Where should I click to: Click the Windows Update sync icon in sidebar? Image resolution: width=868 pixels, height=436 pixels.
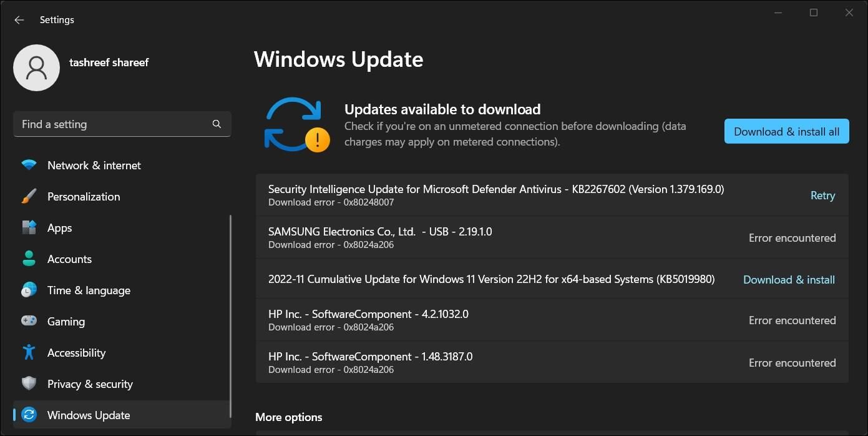pyautogui.click(x=29, y=415)
